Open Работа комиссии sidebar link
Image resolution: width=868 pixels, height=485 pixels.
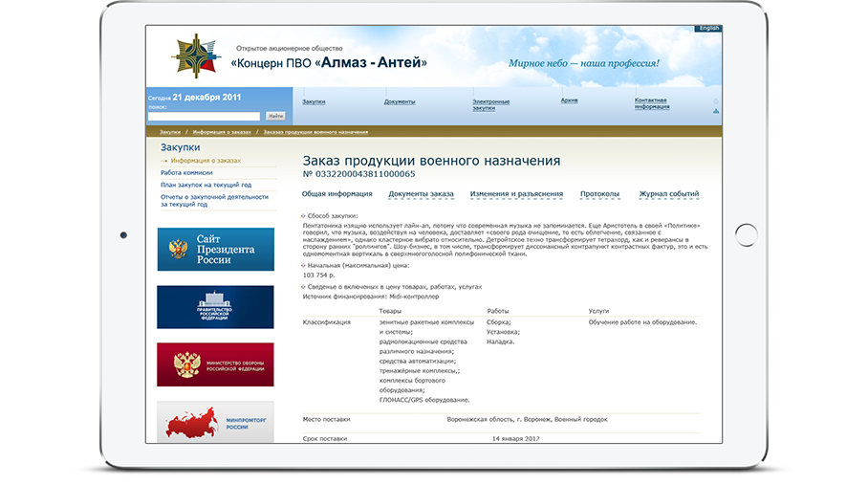point(186,173)
